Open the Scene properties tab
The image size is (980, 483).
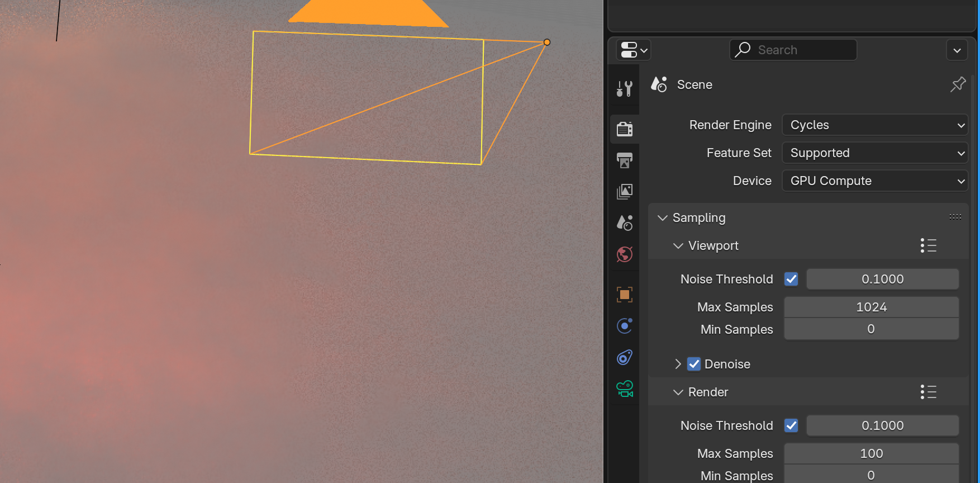pyautogui.click(x=625, y=223)
